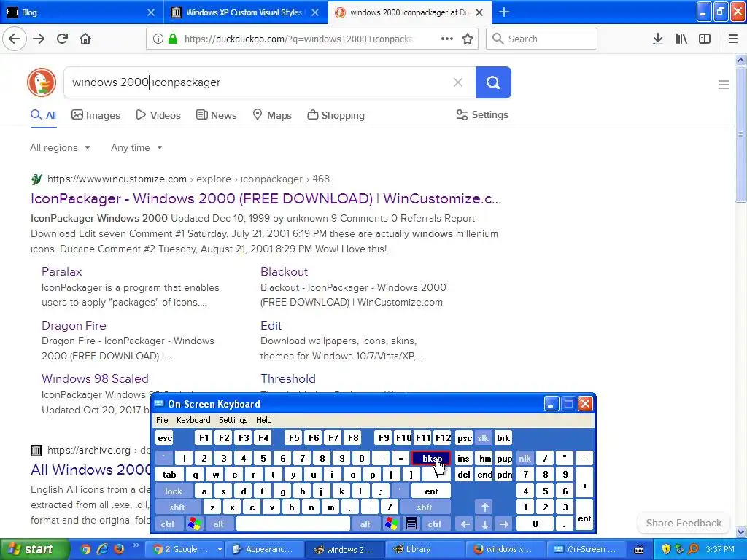
Task: Open DuckDuckGo Settings dropdown
Action: [x=482, y=114]
